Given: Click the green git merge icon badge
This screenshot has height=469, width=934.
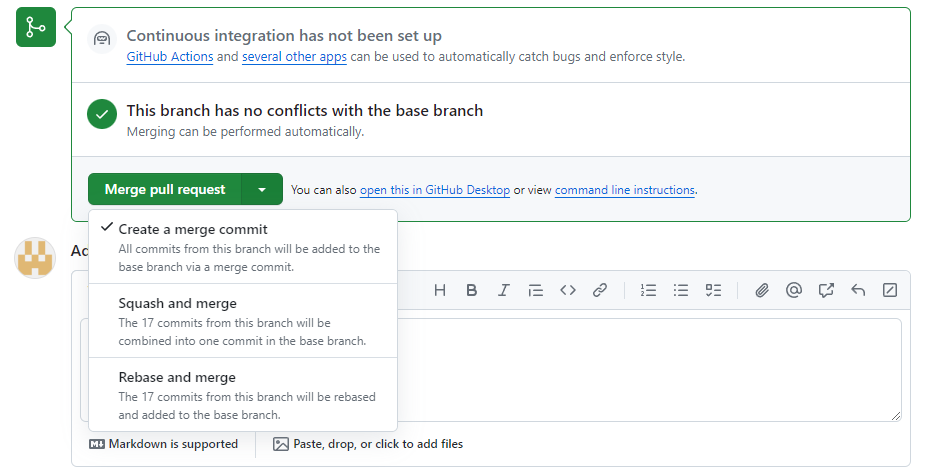Looking at the screenshot, I should tap(36, 27).
